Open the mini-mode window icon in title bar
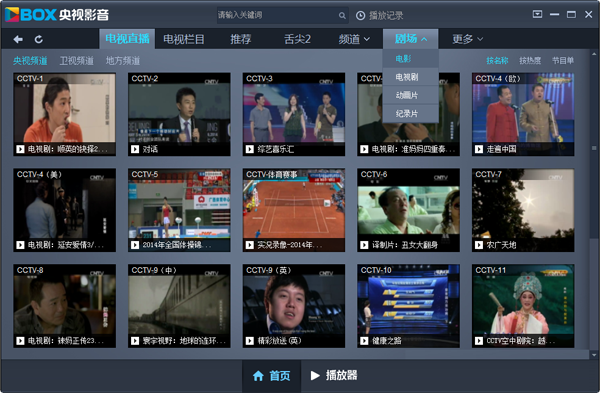The width and height of the screenshot is (600, 393). (537, 15)
